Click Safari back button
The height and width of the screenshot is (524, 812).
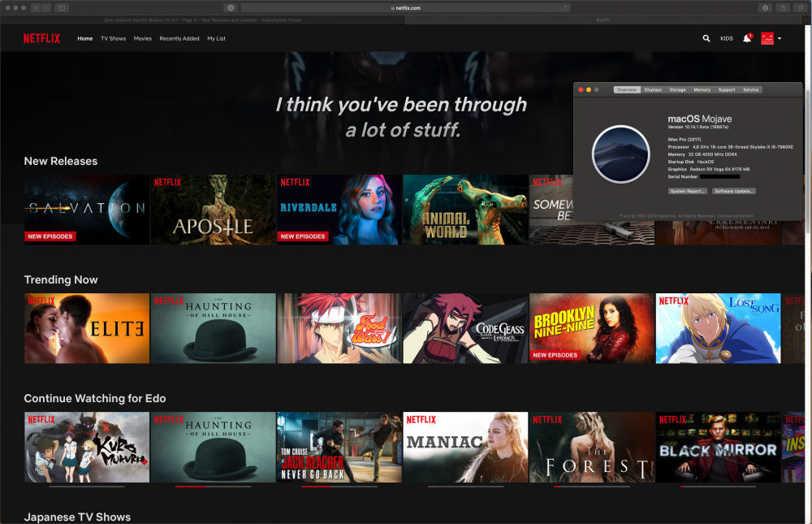click(x=36, y=8)
